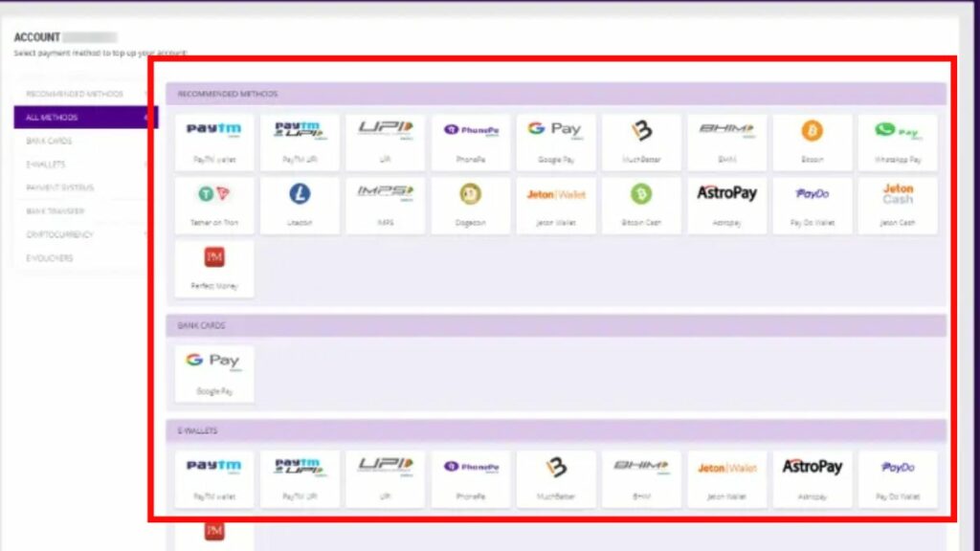Image resolution: width=980 pixels, height=551 pixels.
Task: Pick BHIM in Recommended Methods section
Action: (727, 143)
